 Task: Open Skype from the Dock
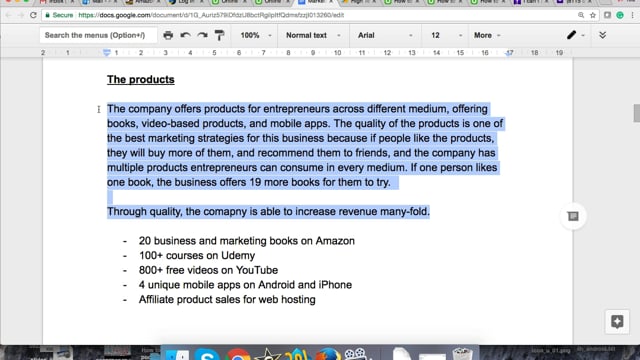(x=207, y=354)
